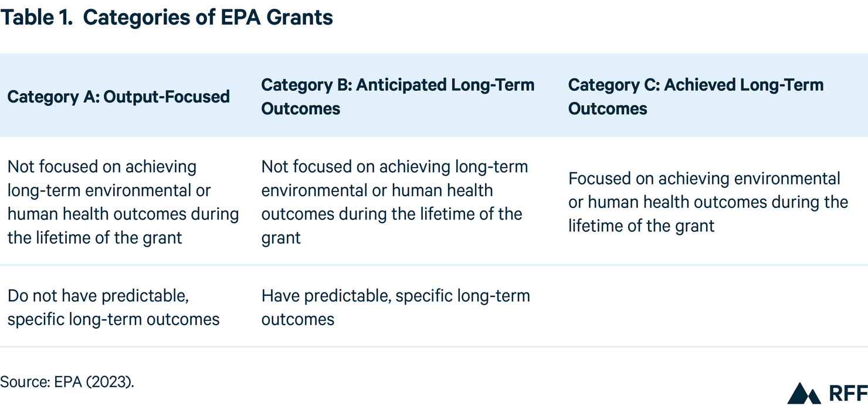Click the Category A: Output-Focused header
868x406 pixels.
tap(118, 97)
